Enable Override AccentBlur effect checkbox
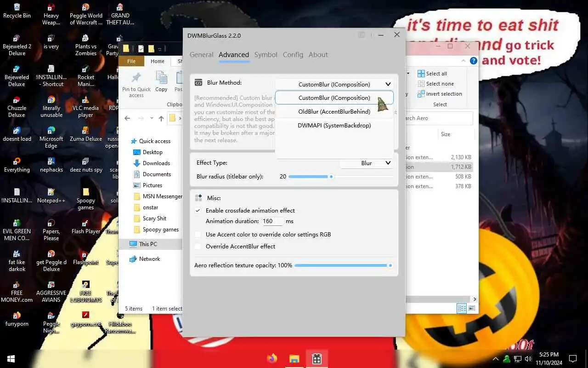 click(198, 246)
